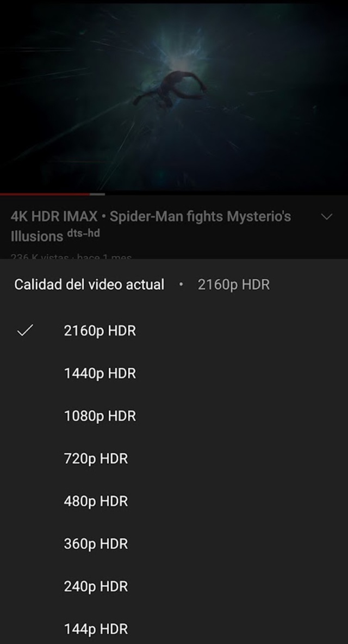Image resolution: width=348 pixels, height=644 pixels.
Task: Tap the Spider-Man video player frame
Action: pyautogui.click(x=174, y=97)
